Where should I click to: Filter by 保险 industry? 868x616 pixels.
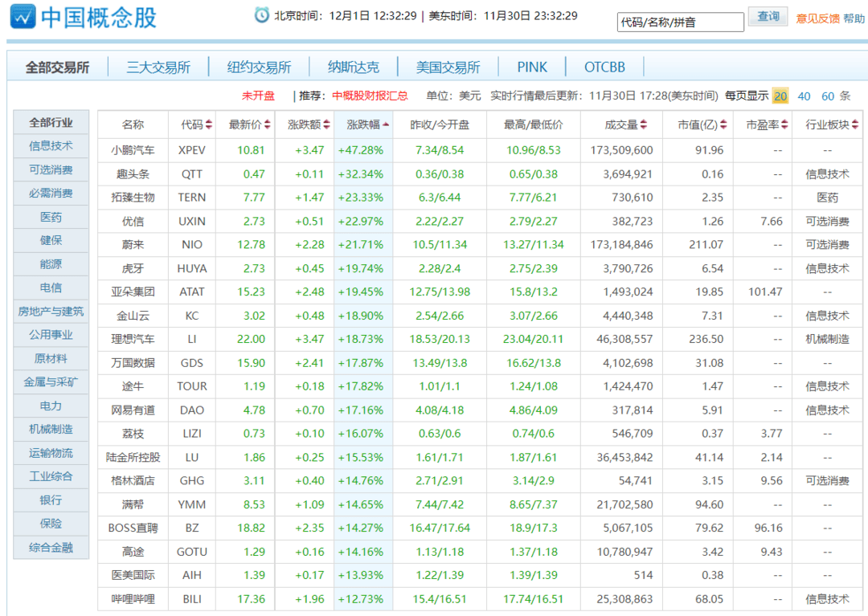point(51,524)
